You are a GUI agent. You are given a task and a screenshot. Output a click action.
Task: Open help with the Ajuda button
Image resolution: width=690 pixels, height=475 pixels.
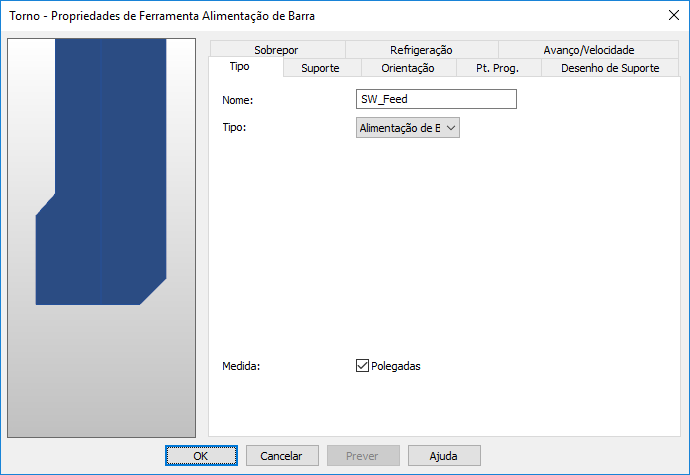[444, 456]
